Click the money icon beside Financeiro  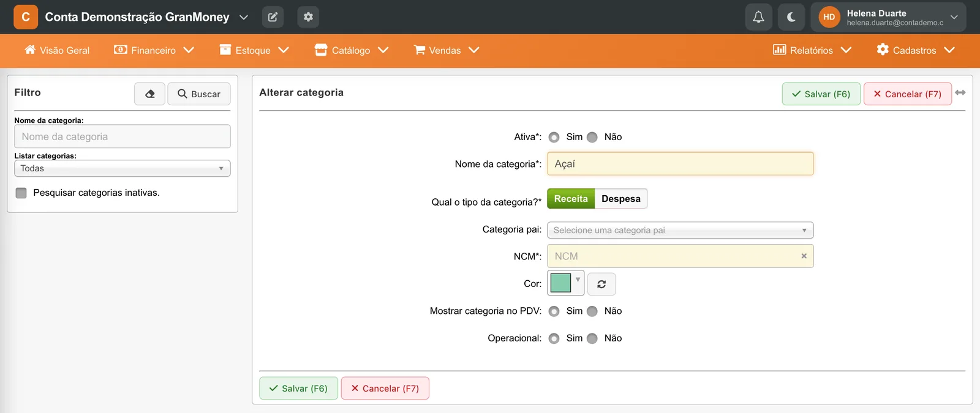(x=121, y=50)
